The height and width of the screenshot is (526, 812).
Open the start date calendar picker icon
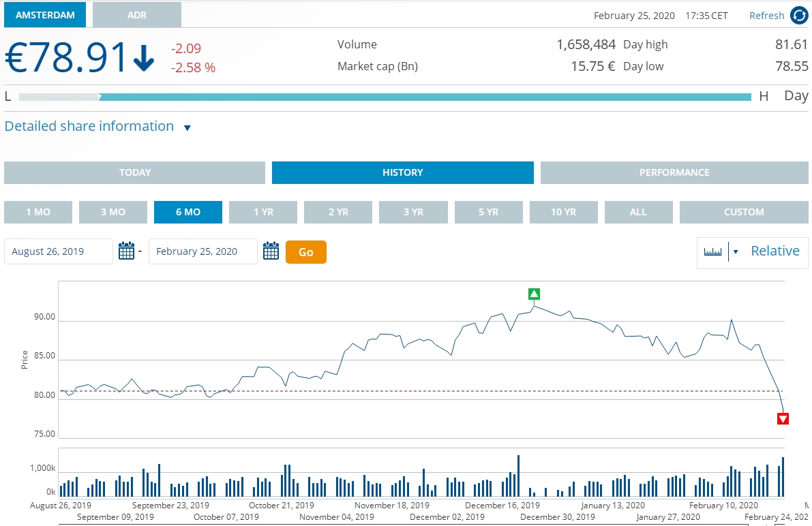coord(127,251)
